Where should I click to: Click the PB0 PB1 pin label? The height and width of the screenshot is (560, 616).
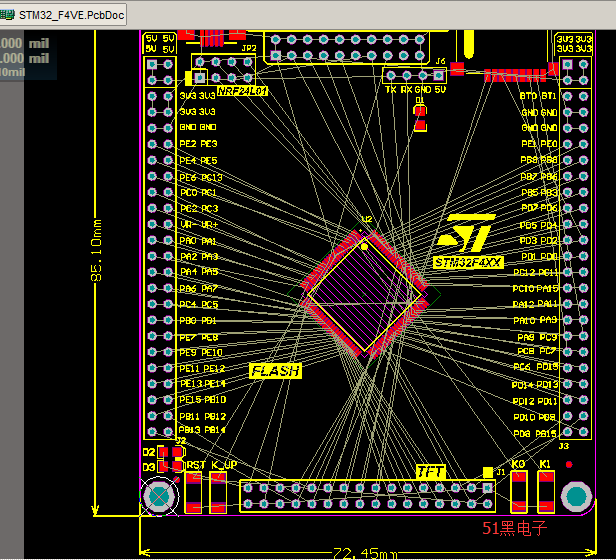pyautogui.click(x=198, y=321)
